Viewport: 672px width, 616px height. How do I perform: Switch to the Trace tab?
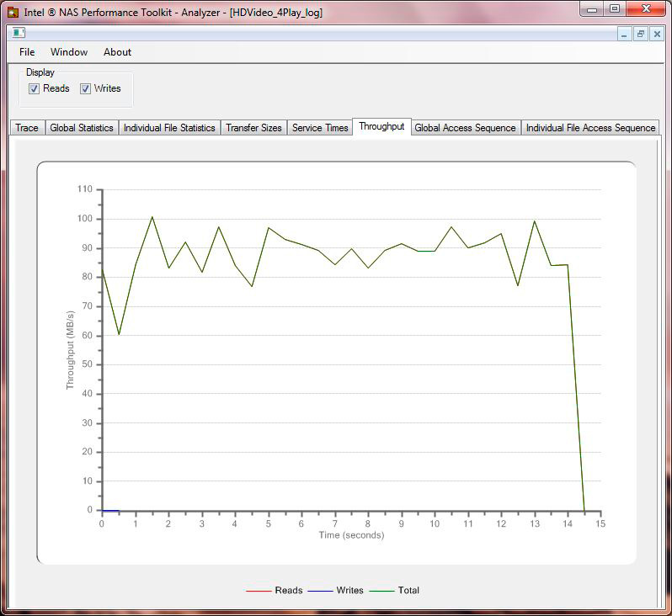click(x=27, y=128)
